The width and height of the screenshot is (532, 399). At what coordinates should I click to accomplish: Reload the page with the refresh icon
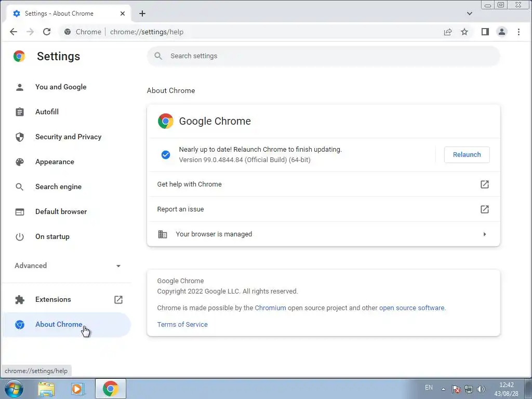(x=47, y=32)
